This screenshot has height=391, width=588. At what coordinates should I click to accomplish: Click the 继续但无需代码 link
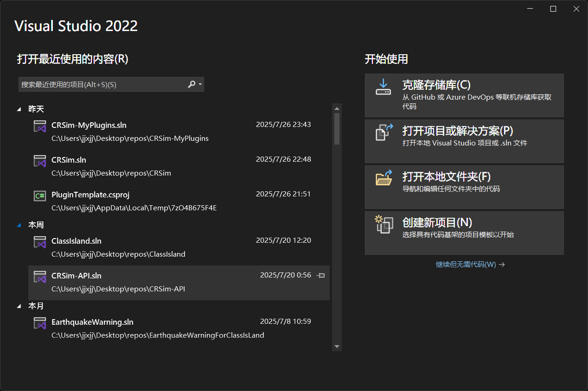click(470, 265)
